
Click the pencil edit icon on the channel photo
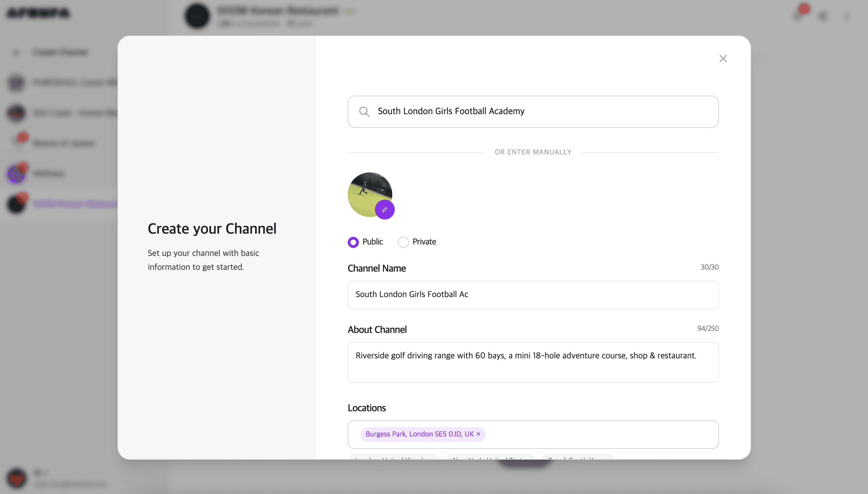385,209
